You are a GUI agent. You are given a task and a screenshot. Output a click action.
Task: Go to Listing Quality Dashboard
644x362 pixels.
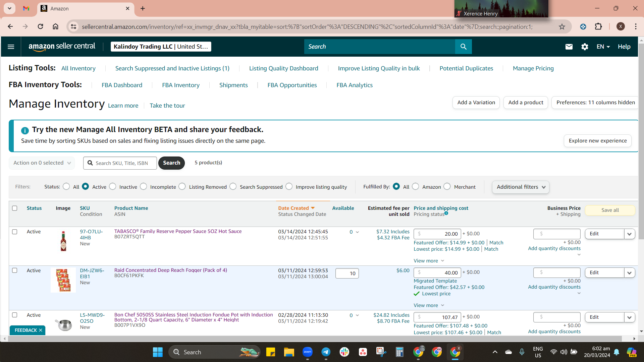284,68
